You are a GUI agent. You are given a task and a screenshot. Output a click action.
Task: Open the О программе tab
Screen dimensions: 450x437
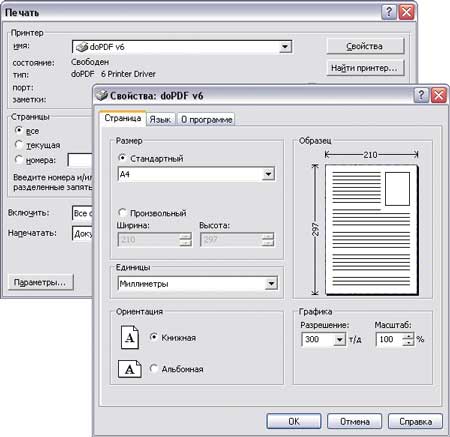tap(206, 119)
